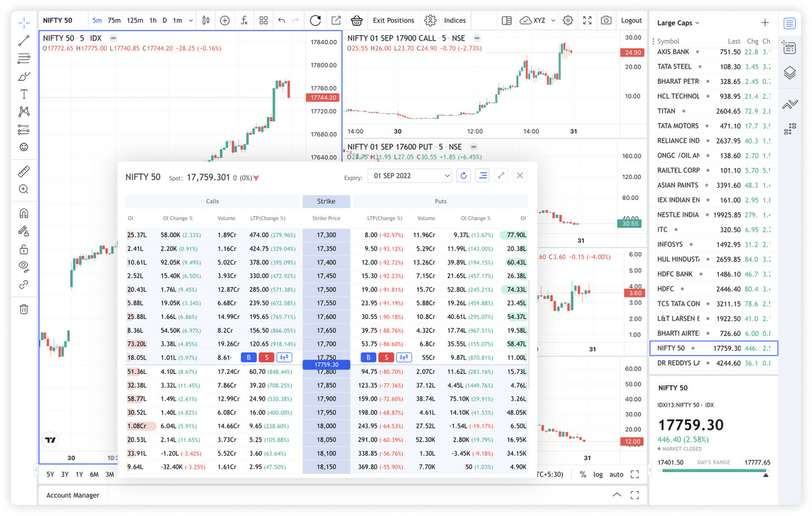Image resolution: width=812 pixels, height=516 pixels.
Task: Toggle hide all drawings eye icon
Action: [24, 267]
